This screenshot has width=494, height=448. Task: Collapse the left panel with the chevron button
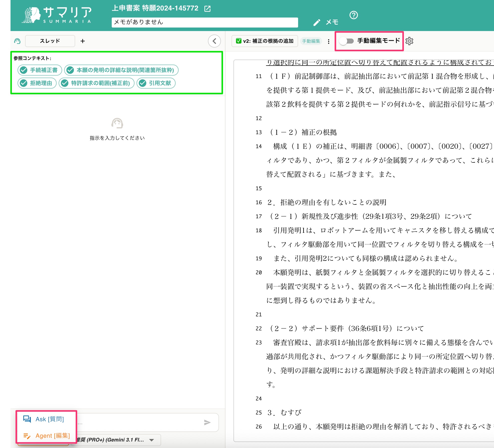(214, 41)
